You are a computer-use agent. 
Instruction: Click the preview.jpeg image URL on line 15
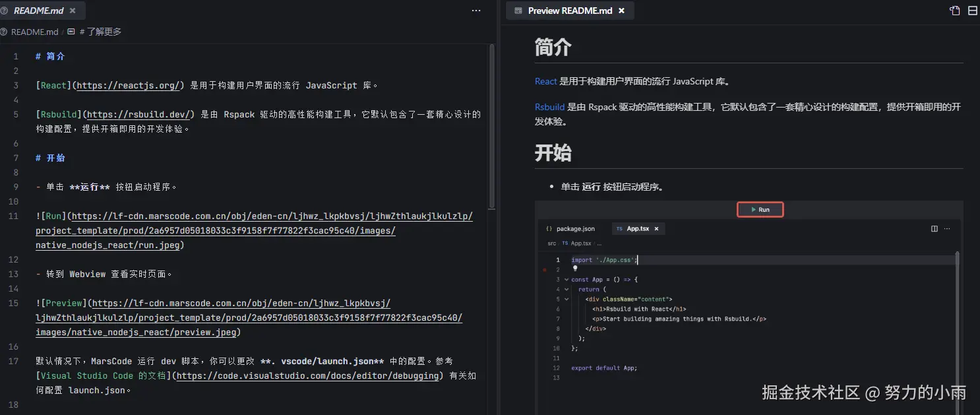coord(249,318)
